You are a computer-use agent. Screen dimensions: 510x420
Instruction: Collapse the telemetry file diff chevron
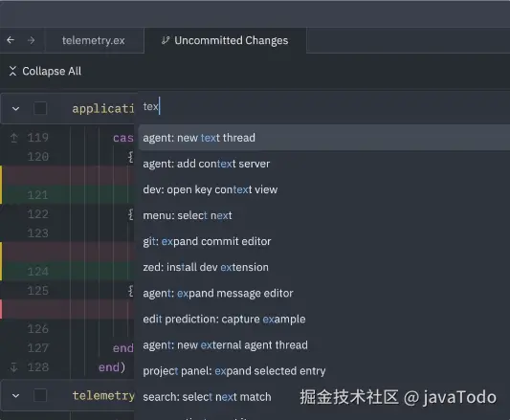(x=15, y=396)
